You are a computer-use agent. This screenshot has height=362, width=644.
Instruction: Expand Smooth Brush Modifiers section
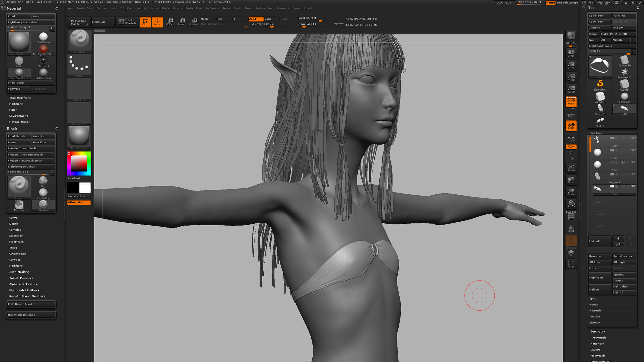coord(27,296)
